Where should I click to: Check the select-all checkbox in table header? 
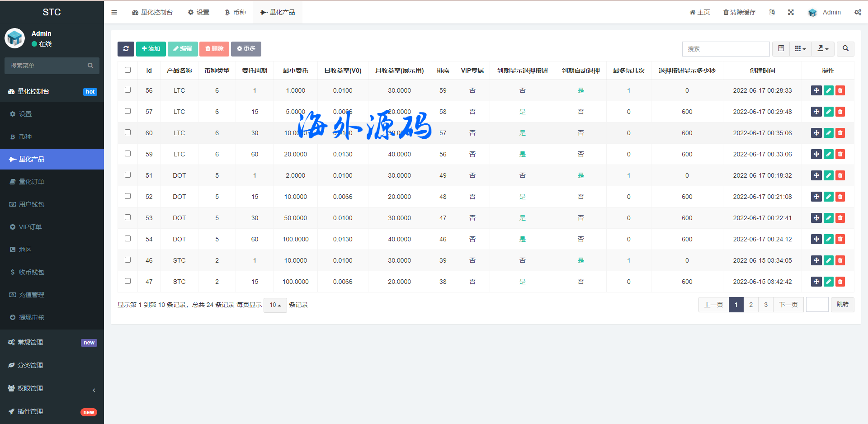pos(127,70)
